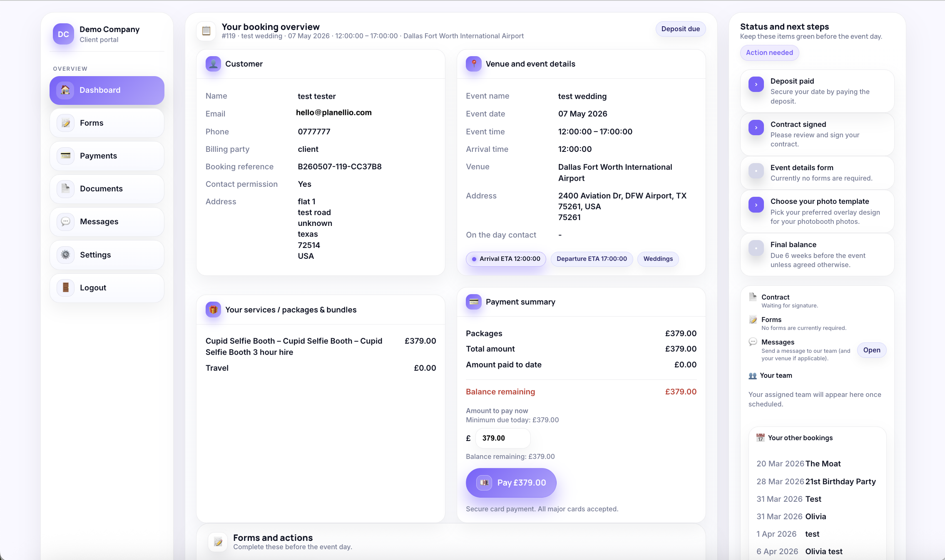Click the Arrival ETA 12:00:00 chip

(506, 259)
